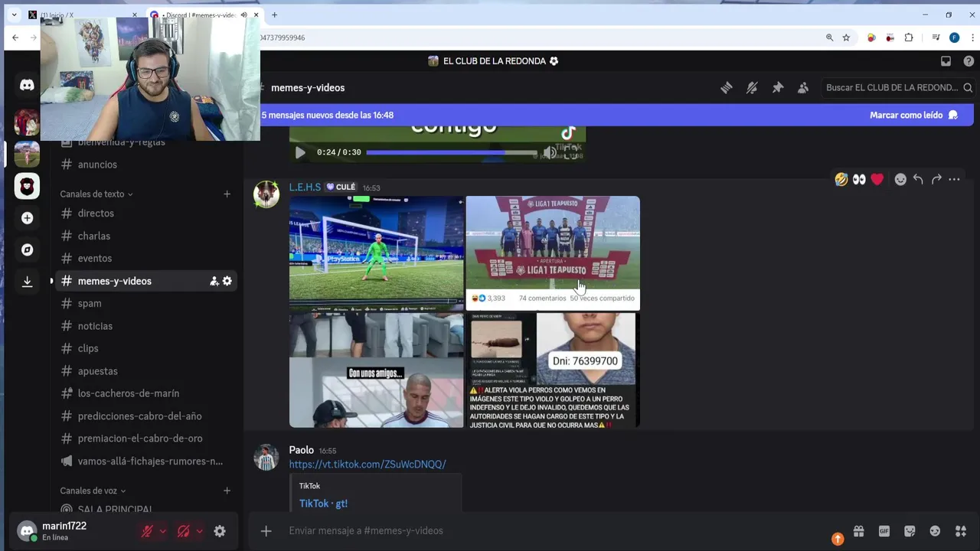
Task: Toggle microphone mute button
Action: tap(147, 531)
